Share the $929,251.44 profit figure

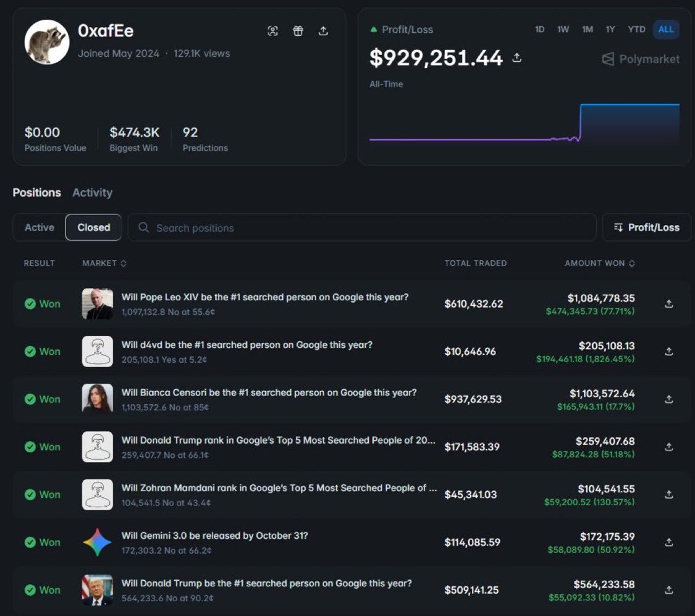click(517, 57)
